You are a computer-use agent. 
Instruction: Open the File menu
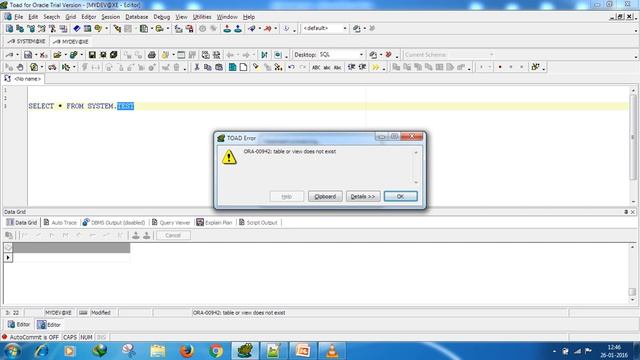click(x=19, y=17)
